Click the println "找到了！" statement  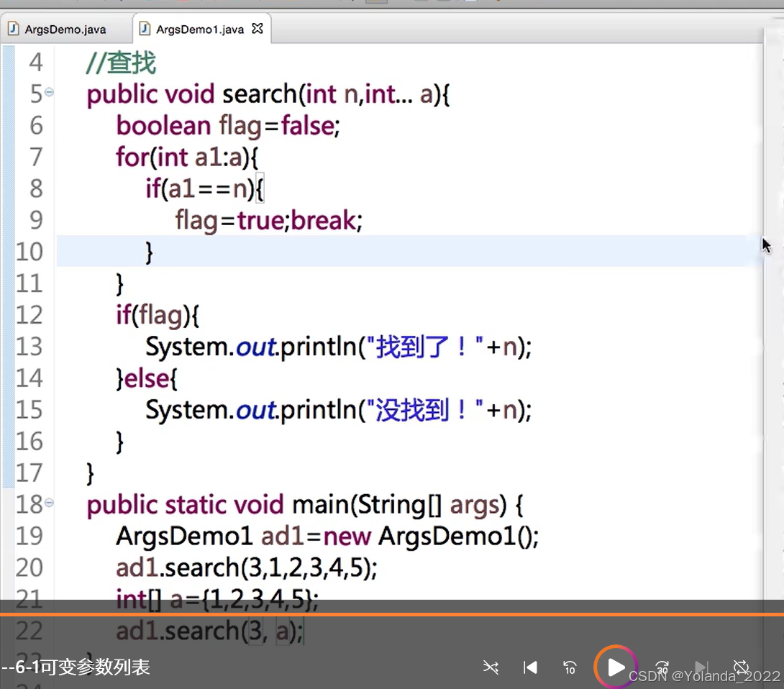[x=339, y=347]
